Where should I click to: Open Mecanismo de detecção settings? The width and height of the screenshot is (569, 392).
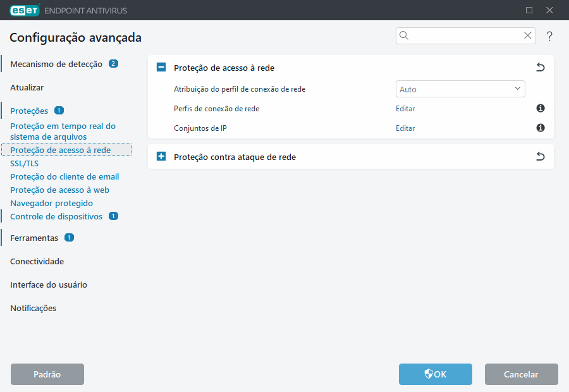56,64
